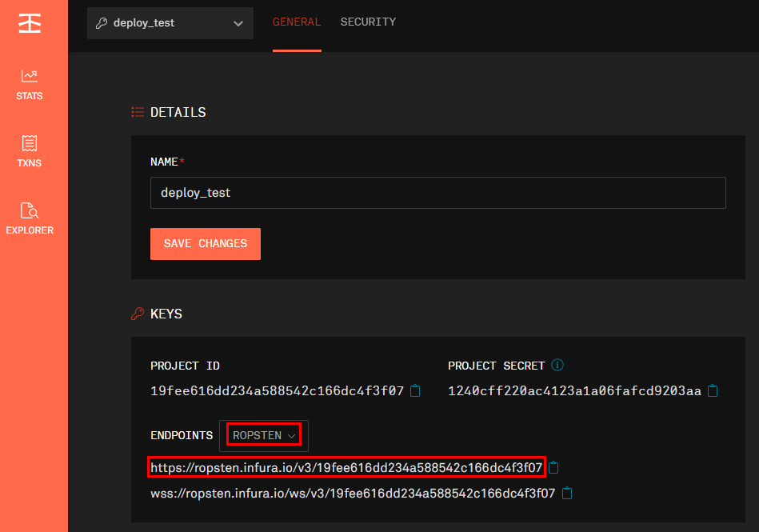Image resolution: width=759 pixels, height=532 pixels.
Task: Select the Project Secret value text
Action: point(574,390)
